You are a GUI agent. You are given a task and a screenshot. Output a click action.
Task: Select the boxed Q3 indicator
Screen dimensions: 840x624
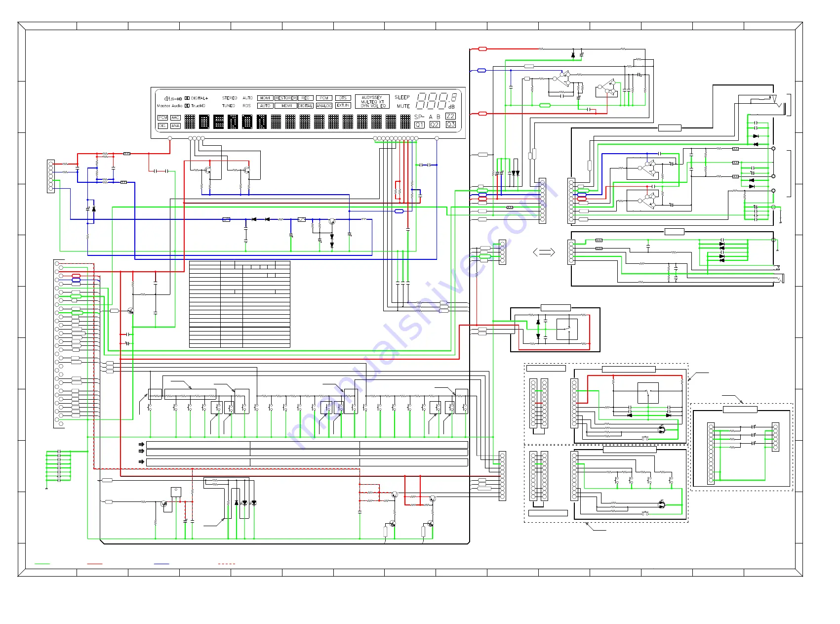point(450,125)
